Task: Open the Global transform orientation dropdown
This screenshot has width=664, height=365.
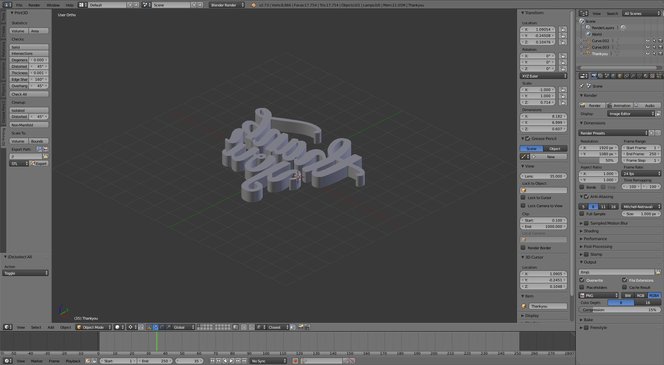Action: pyautogui.click(x=183, y=327)
